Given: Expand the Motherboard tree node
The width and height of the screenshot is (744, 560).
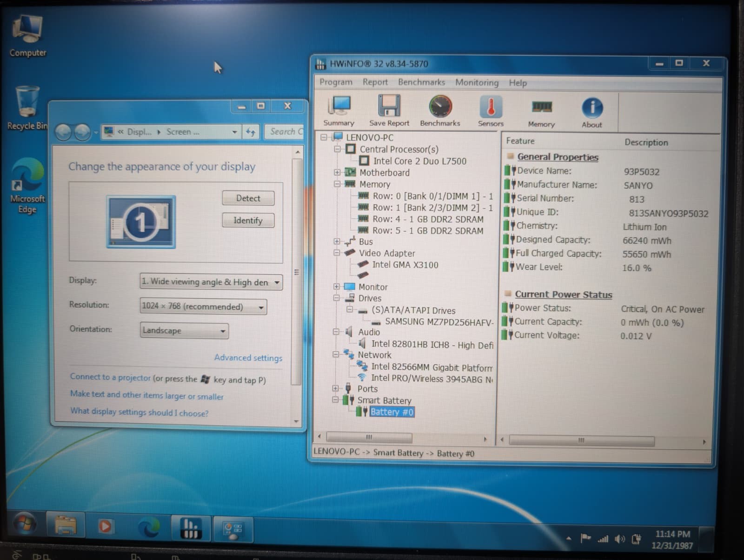Looking at the screenshot, I should pyautogui.click(x=337, y=173).
